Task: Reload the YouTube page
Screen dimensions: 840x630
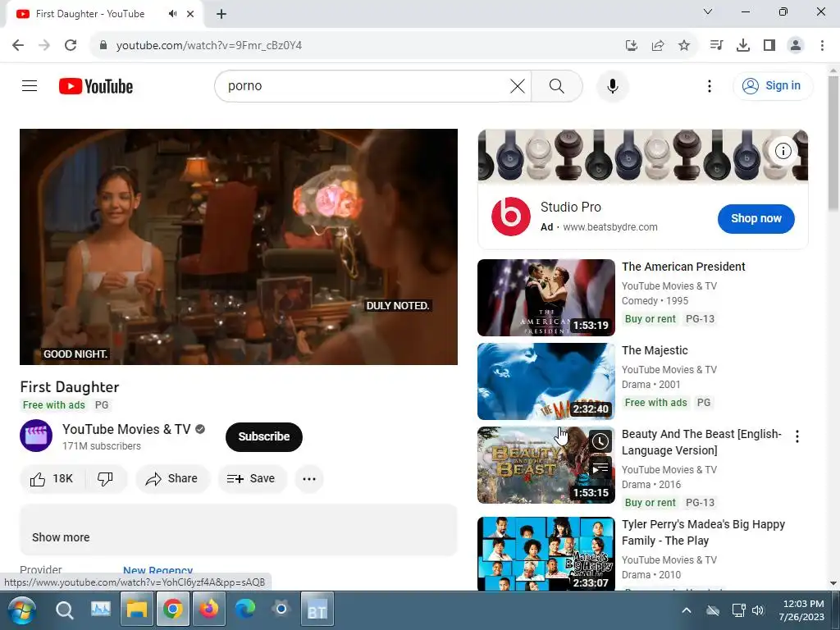Action: (x=71, y=45)
